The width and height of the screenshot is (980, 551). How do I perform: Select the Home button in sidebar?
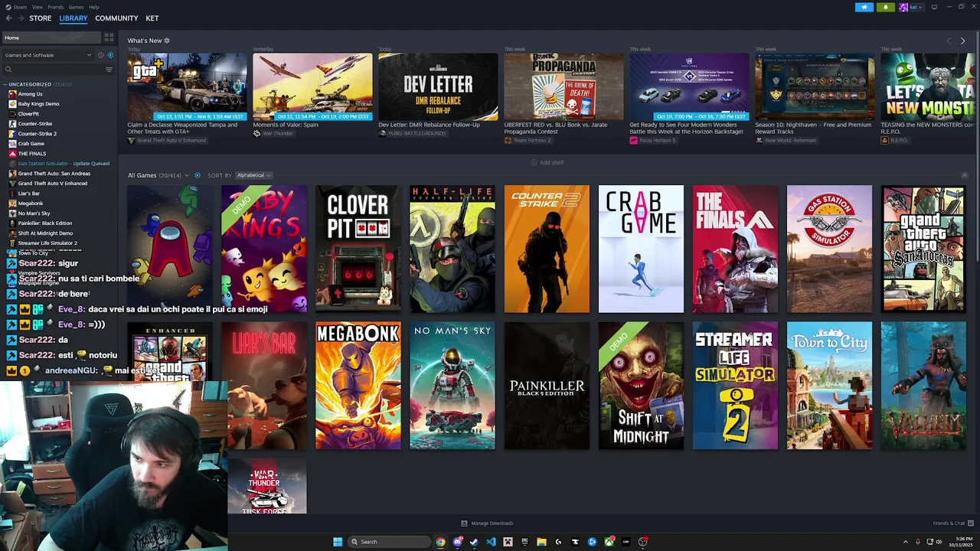(51, 37)
